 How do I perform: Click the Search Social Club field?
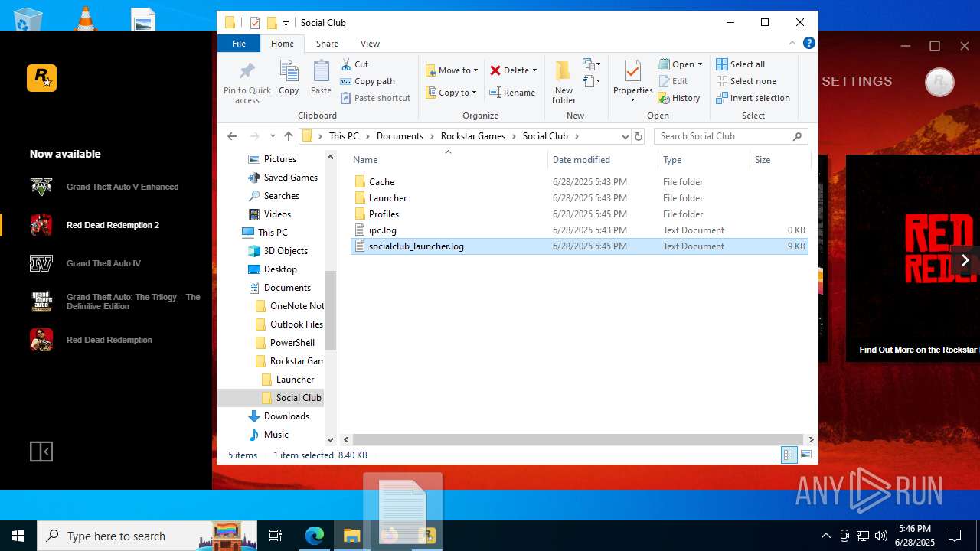[x=731, y=136]
